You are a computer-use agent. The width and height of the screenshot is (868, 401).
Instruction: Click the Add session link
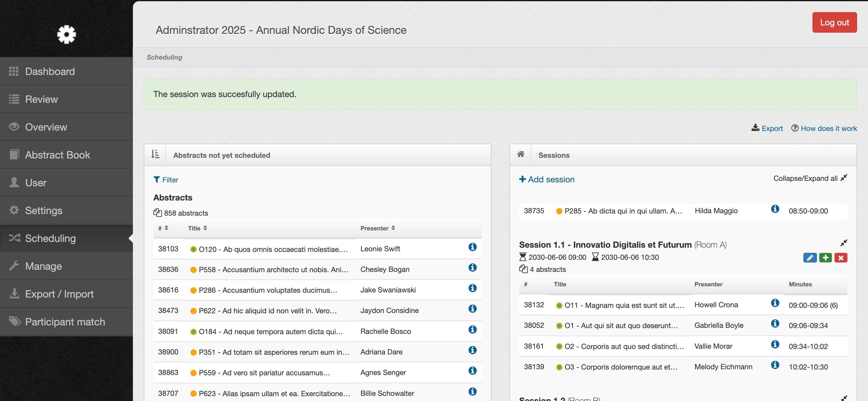coord(547,179)
